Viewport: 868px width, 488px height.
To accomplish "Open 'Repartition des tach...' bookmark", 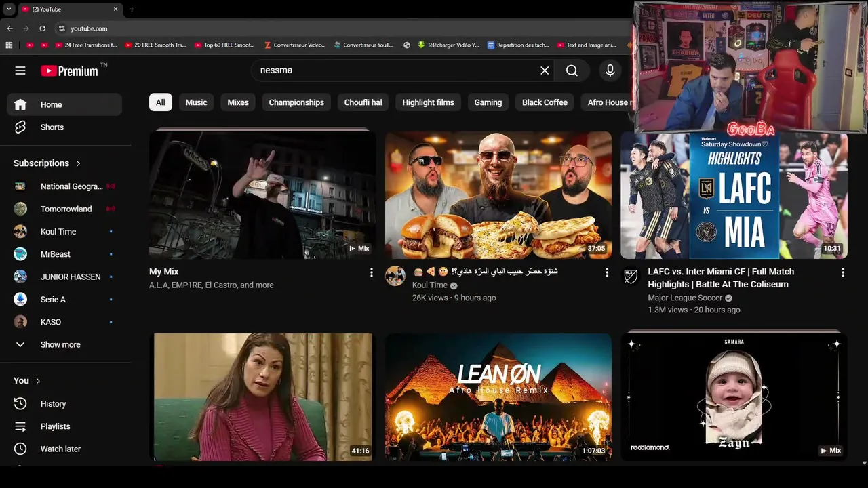I will (518, 45).
